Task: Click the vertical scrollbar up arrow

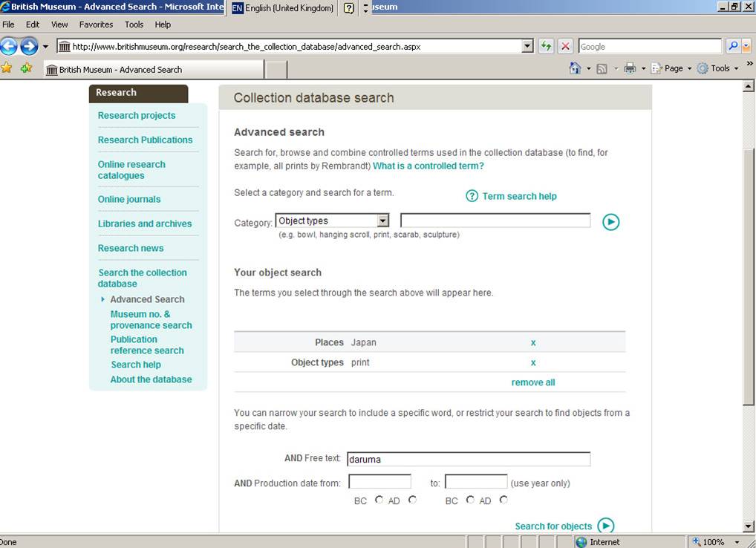Action: 749,86
